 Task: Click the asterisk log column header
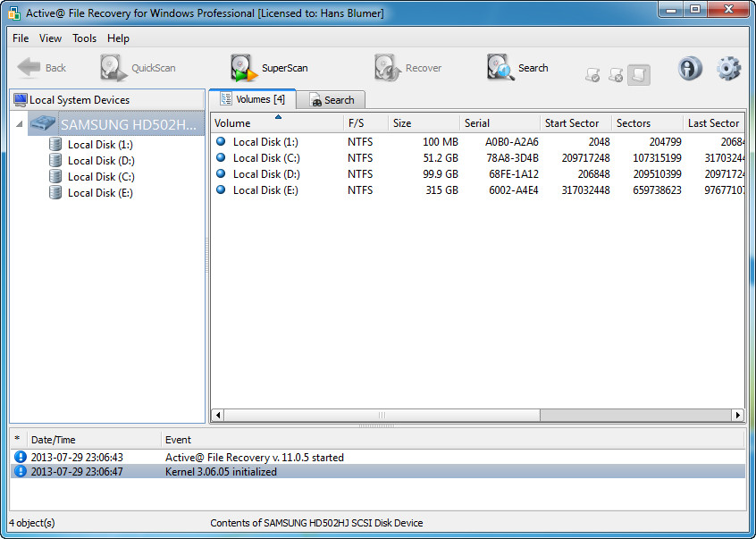coord(18,439)
